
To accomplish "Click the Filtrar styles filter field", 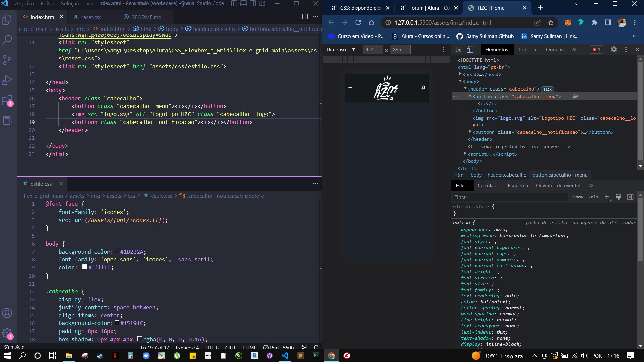I will (x=510, y=197).
